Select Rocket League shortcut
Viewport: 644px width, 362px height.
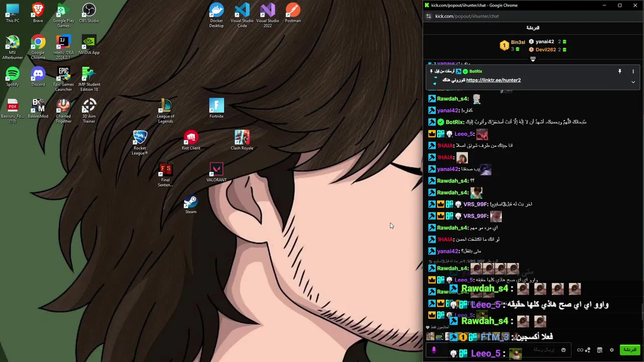click(x=140, y=143)
